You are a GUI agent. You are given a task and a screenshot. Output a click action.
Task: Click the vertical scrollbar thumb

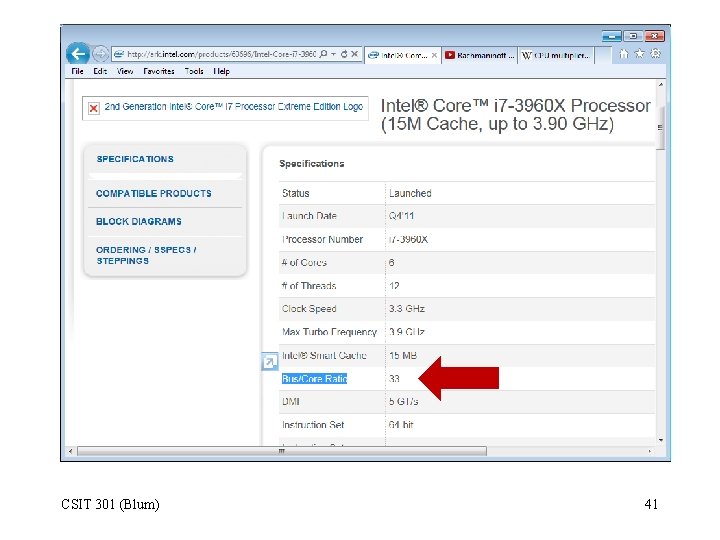661,128
